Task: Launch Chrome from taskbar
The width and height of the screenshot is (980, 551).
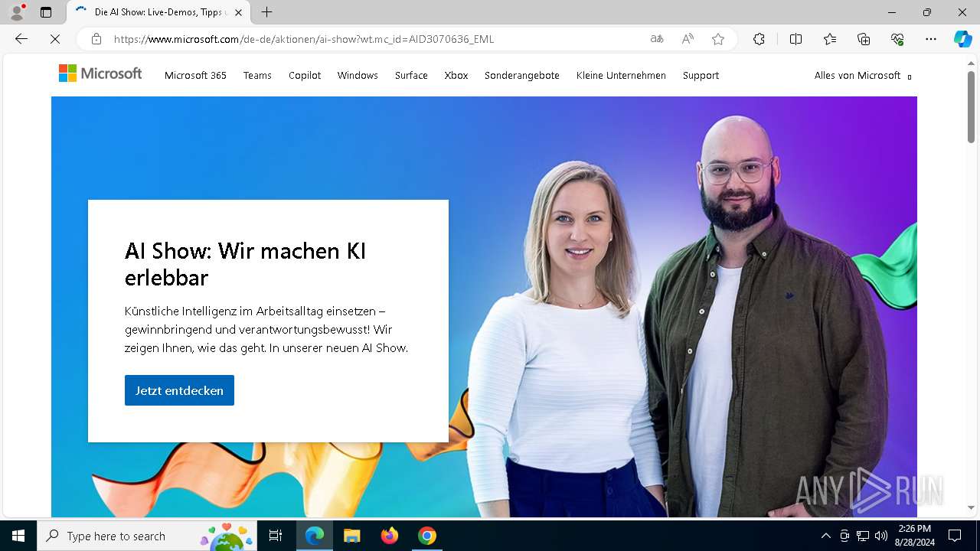Action: click(x=427, y=536)
